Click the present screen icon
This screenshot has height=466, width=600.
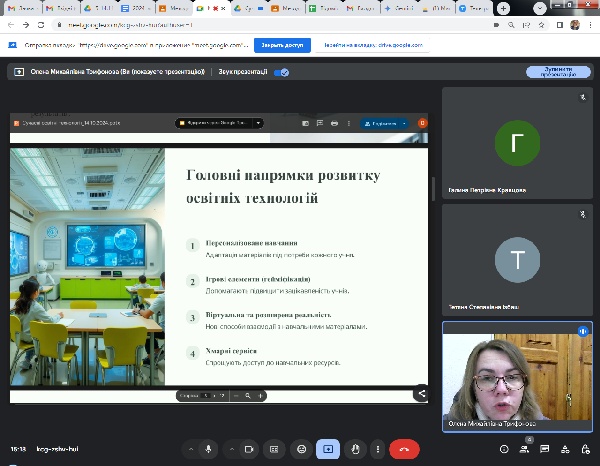[x=327, y=450]
